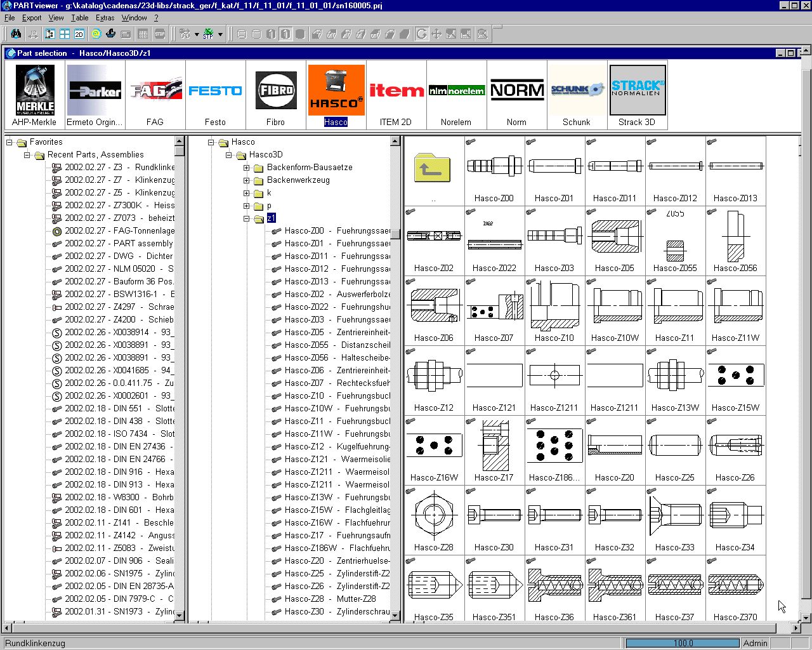Select the Hasco-Z15W part thumbnail
The image size is (812, 650).
(735, 380)
